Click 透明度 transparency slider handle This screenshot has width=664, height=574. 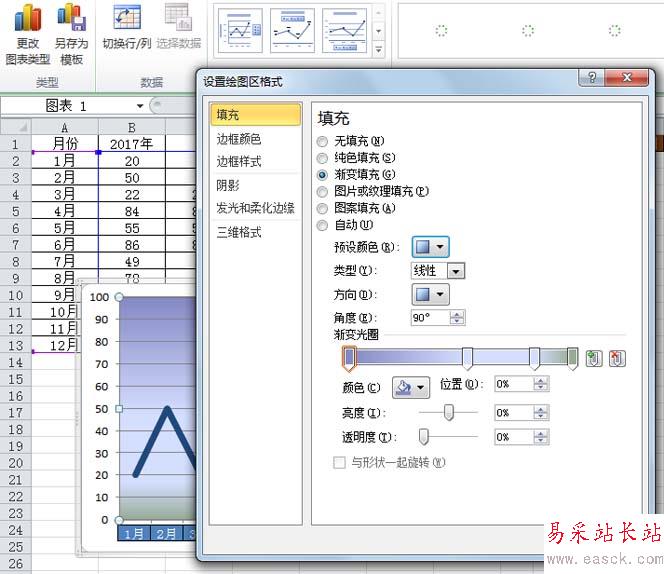click(423, 437)
